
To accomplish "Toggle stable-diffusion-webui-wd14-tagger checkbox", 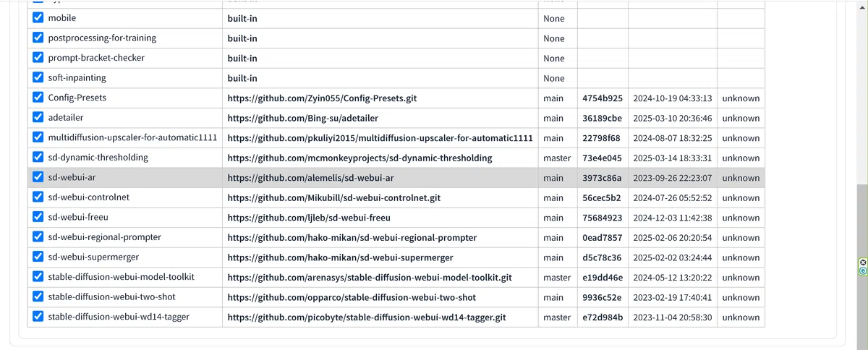I will pos(38,317).
